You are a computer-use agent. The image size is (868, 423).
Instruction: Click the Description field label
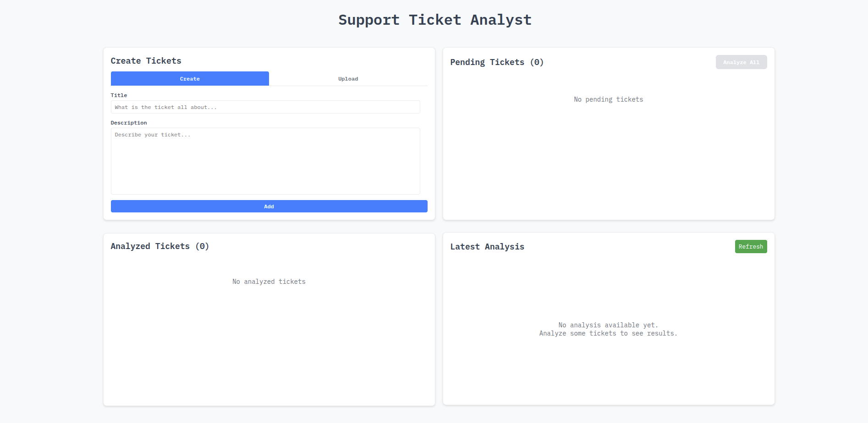click(129, 123)
